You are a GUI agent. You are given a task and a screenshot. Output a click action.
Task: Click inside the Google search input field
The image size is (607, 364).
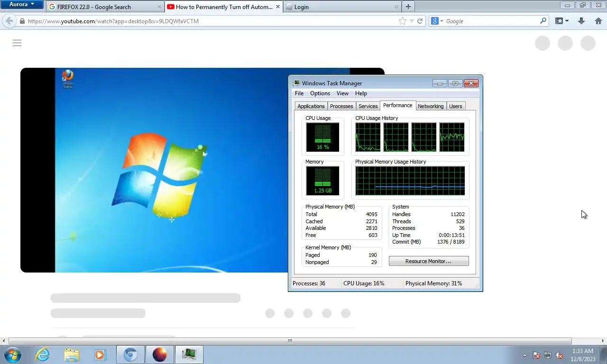(491, 21)
